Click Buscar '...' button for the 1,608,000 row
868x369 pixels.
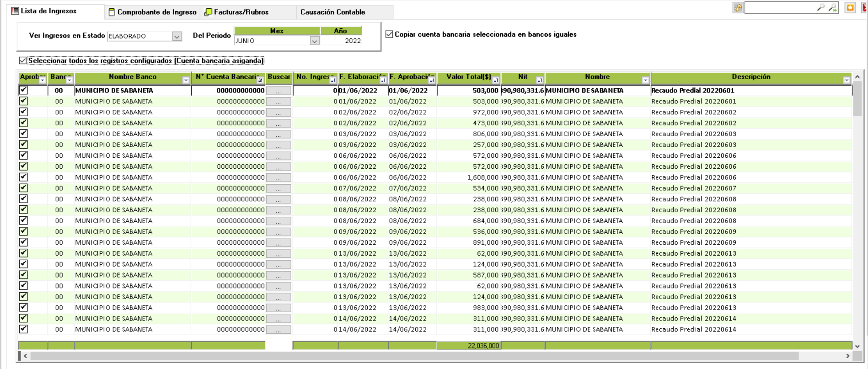pos(279,177)
